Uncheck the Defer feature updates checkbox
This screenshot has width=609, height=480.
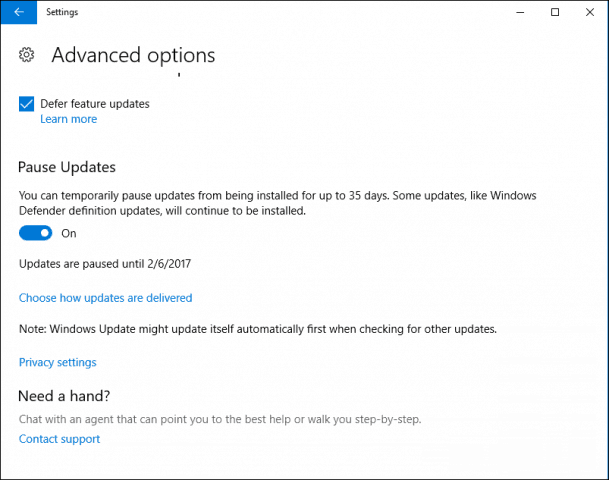point(26,104)
